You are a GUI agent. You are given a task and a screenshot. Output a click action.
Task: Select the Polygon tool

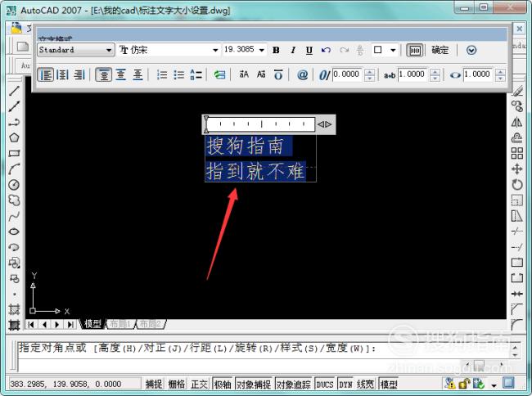point(14,137)
